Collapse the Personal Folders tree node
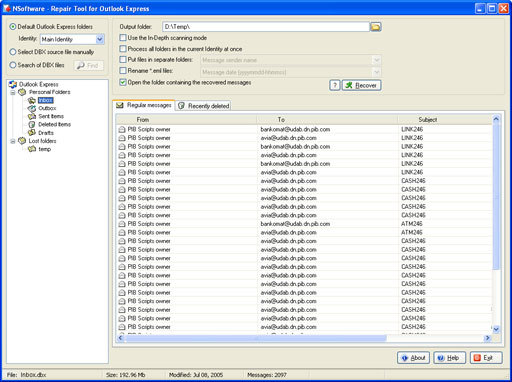The height and width of the screenshot is (382, 512). (x=13, y=92)
